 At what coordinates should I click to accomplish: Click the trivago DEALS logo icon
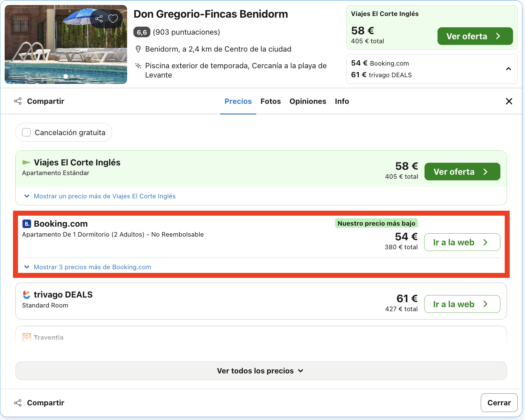27,295
